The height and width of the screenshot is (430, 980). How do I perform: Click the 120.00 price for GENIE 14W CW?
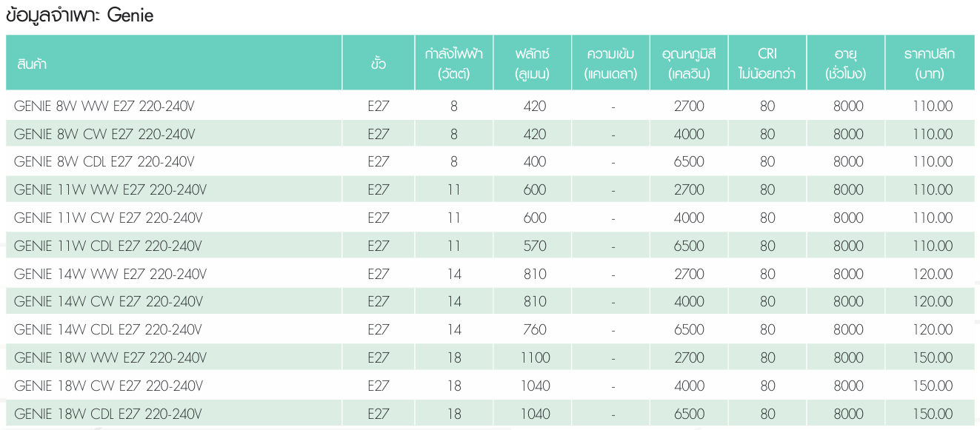coord(933,302)
